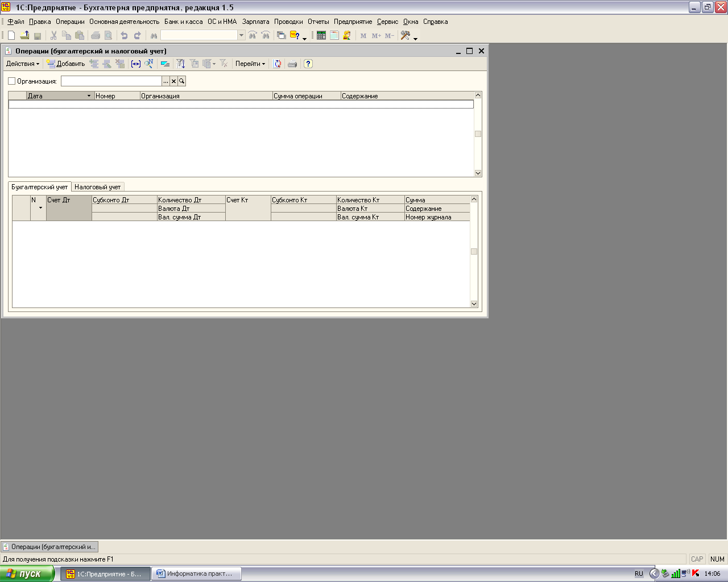Switch to the Налоговый учет tab
The width and height of the screenshot is (728, 582).
(98, 187)
